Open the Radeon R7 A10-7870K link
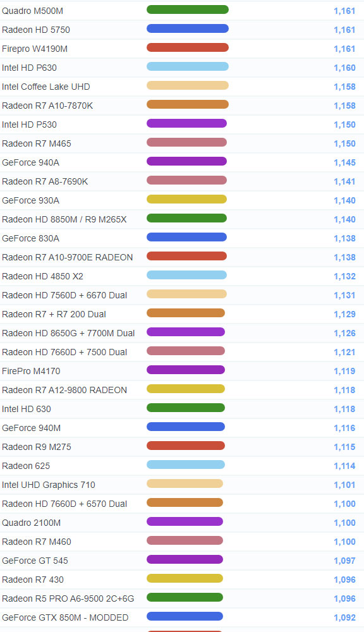The width and height of the screenshot is (364, 632). click(47, 106)
